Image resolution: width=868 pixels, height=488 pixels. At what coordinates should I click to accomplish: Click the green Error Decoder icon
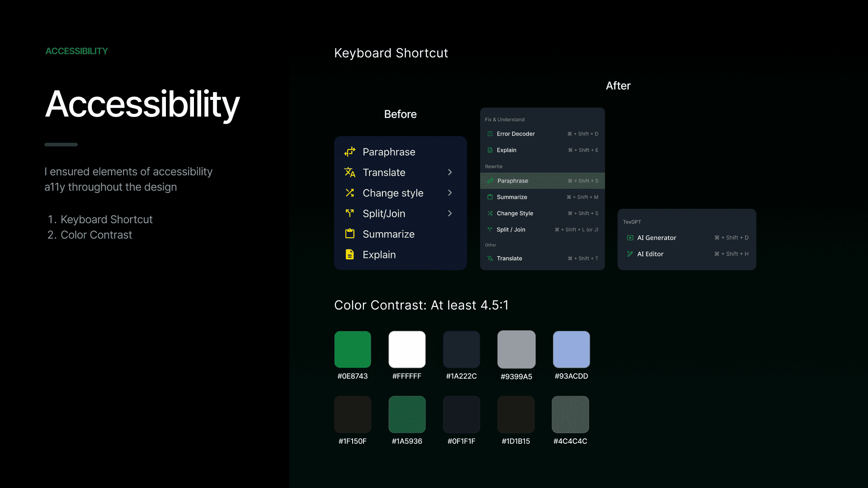pos(490,134)
